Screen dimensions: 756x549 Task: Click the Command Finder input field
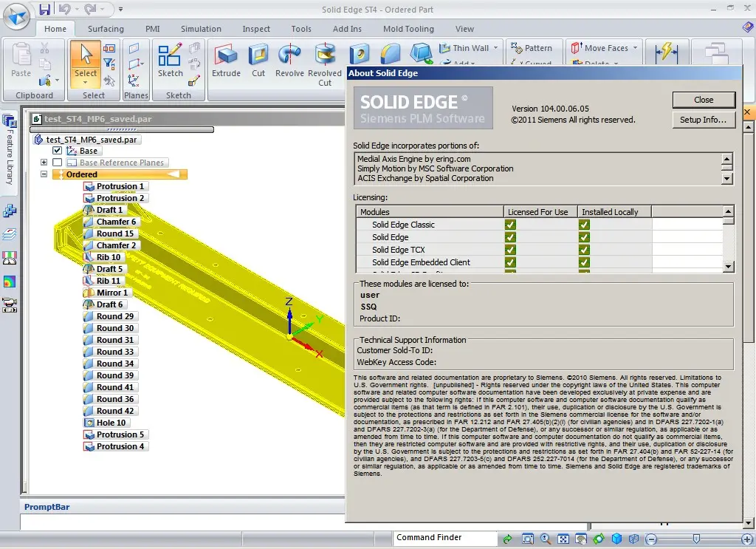tap(444, 538)
